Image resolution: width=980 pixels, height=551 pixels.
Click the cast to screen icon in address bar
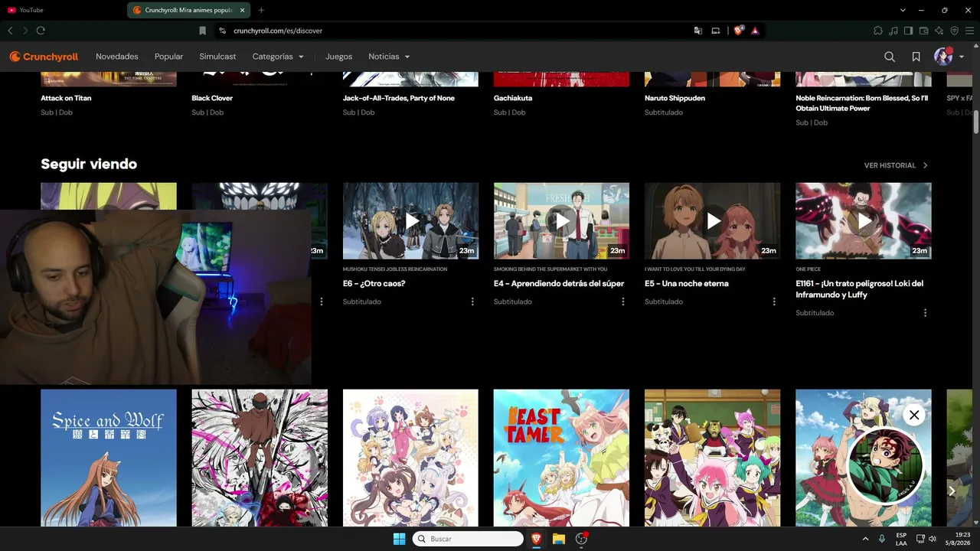pos(716,31)
